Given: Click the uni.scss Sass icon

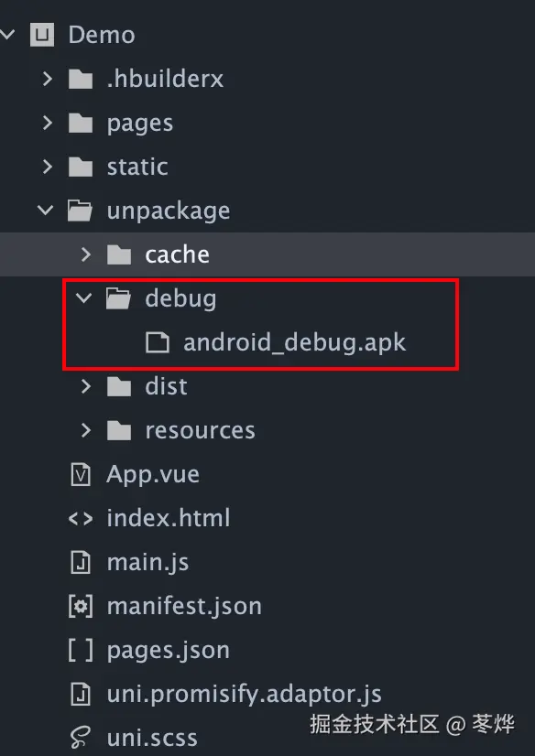Looking at the screenshot, I should (81, 739).
